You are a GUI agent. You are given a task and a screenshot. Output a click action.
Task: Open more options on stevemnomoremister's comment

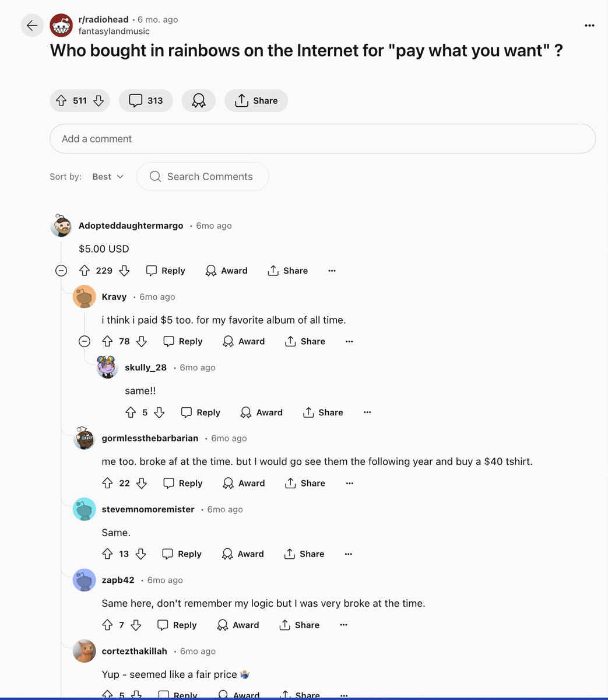pos(349,554)
